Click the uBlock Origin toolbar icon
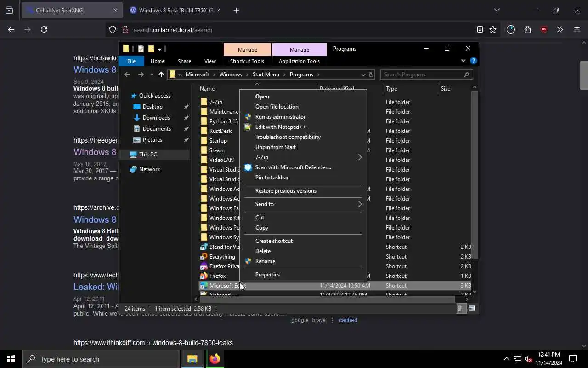Image resolution: width=588 pixels, height=368 pixels. (544, 29)
